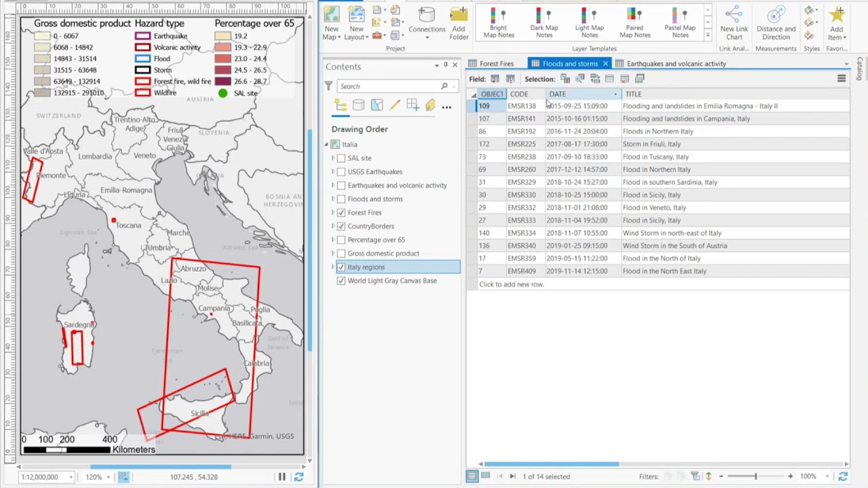Turn on Earthquakes and volcanic activity layer
The width and height of the screenshot is (868, 488).
[x=341, y=185]
